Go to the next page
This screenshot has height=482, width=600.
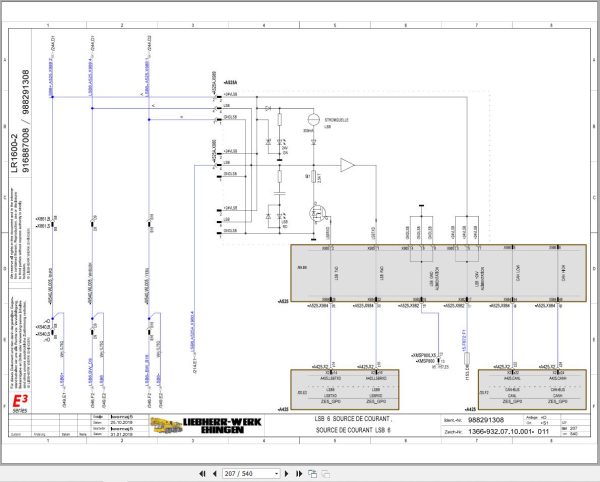pos(287,474)
